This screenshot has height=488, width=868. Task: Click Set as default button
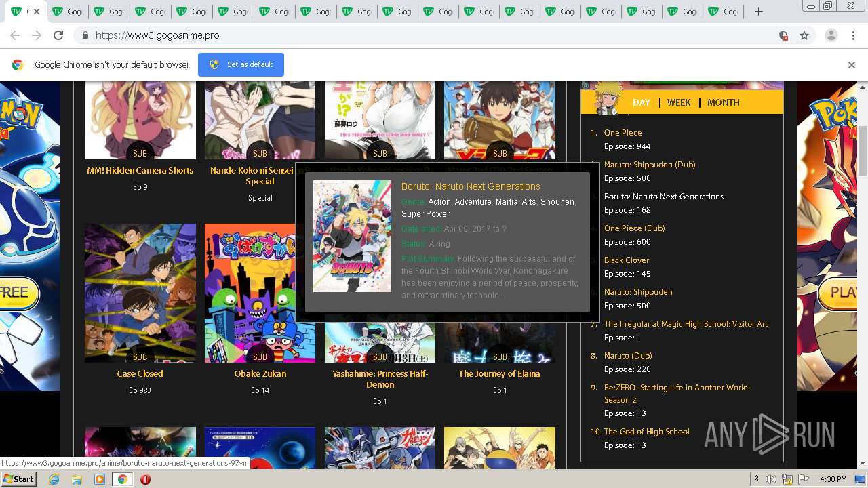[241, 64]
